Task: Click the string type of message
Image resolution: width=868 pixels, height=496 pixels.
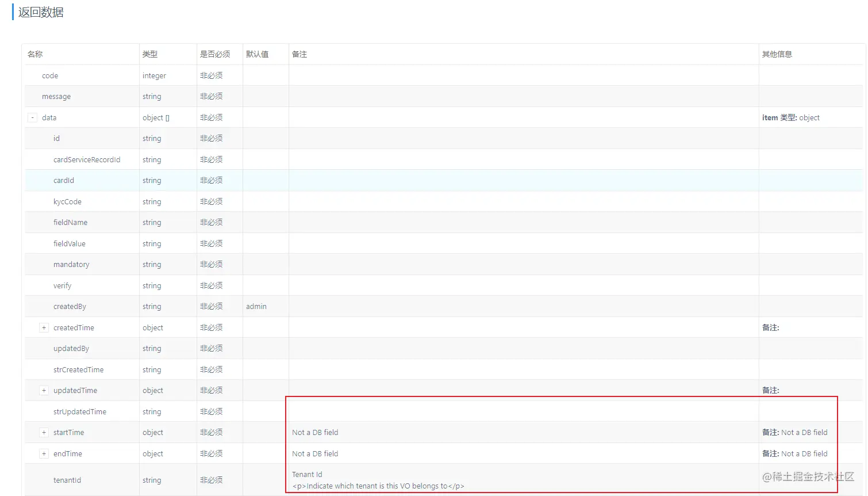Action: pyautogui.click(x=152, y=97)
